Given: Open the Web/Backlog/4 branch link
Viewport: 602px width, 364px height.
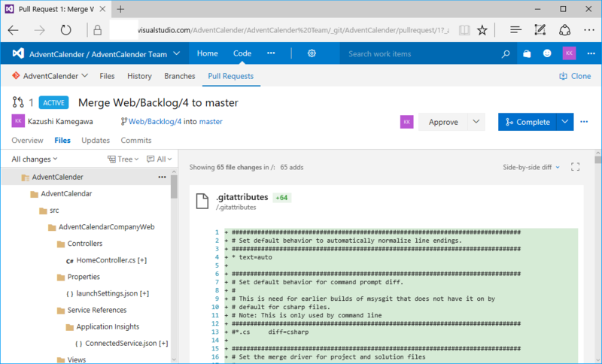Looking at the screenshot, I should (x=155, y=121).
